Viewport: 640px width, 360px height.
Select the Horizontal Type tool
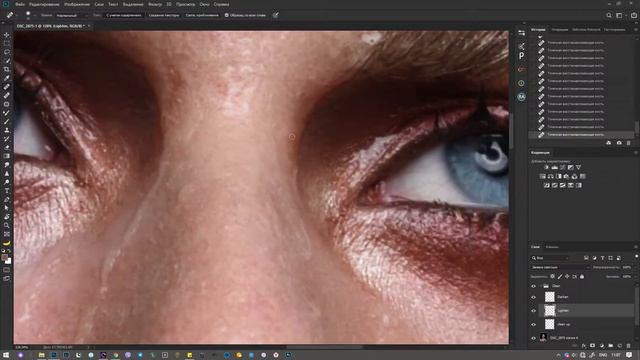point(7,191)
